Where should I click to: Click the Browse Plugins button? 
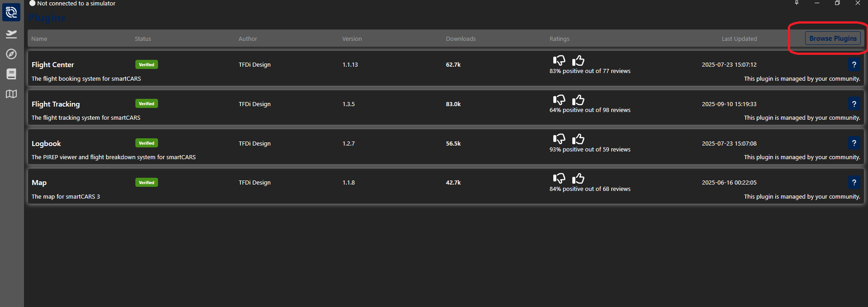pos(833,39)
